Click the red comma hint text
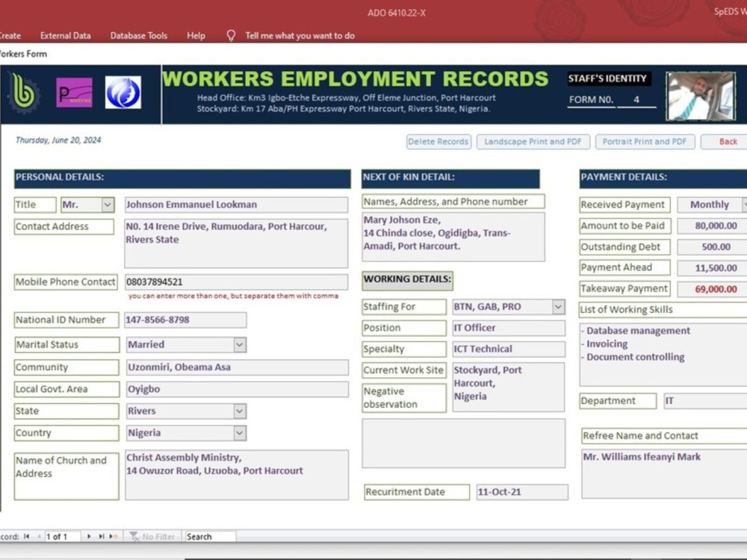 pyautogui.click(x=233, y=296)
